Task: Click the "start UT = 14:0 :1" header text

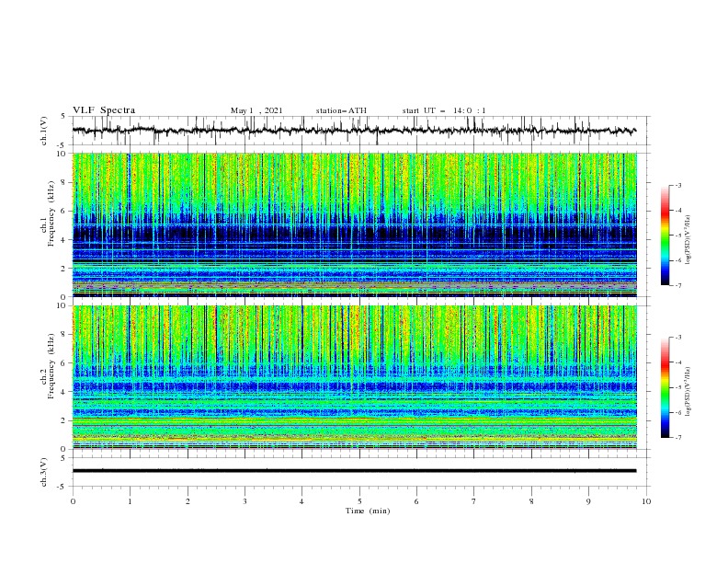Action: (444, 110)
